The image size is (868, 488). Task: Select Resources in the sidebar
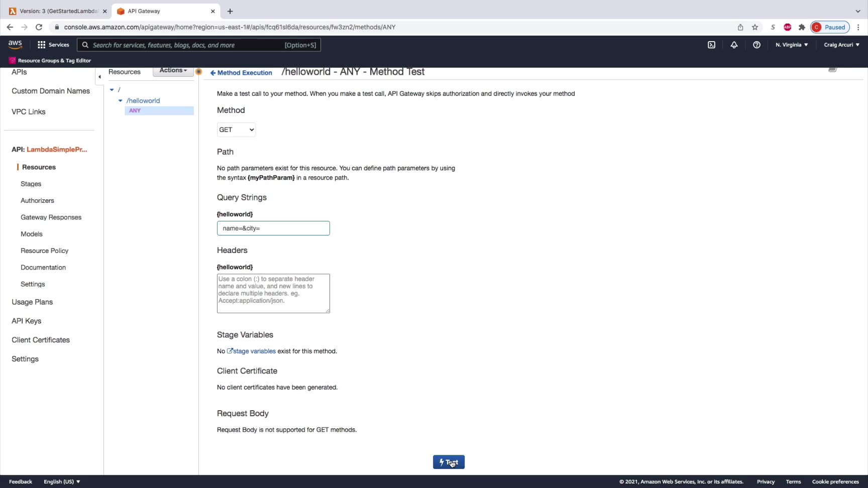click(39, 167)
